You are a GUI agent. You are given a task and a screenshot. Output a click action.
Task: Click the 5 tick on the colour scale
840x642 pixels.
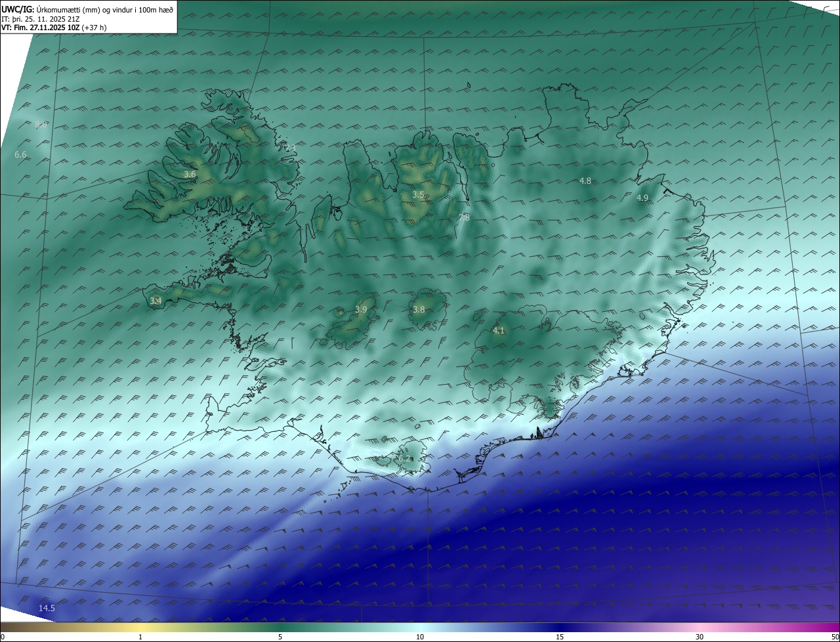point(280,637)
